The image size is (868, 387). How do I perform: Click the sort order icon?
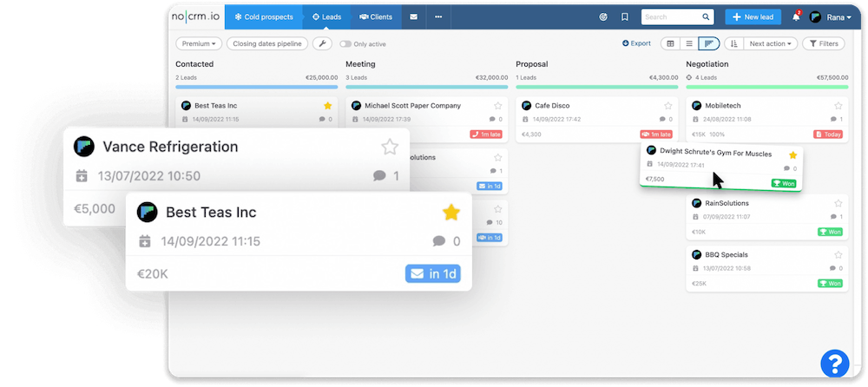point(733,43)
